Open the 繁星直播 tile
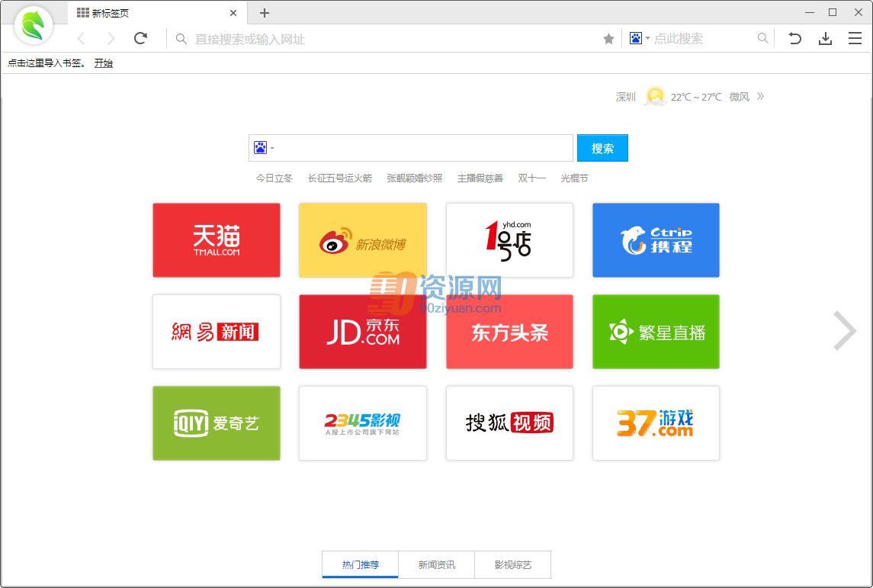The image size is (873, 588). pos(656,331)
